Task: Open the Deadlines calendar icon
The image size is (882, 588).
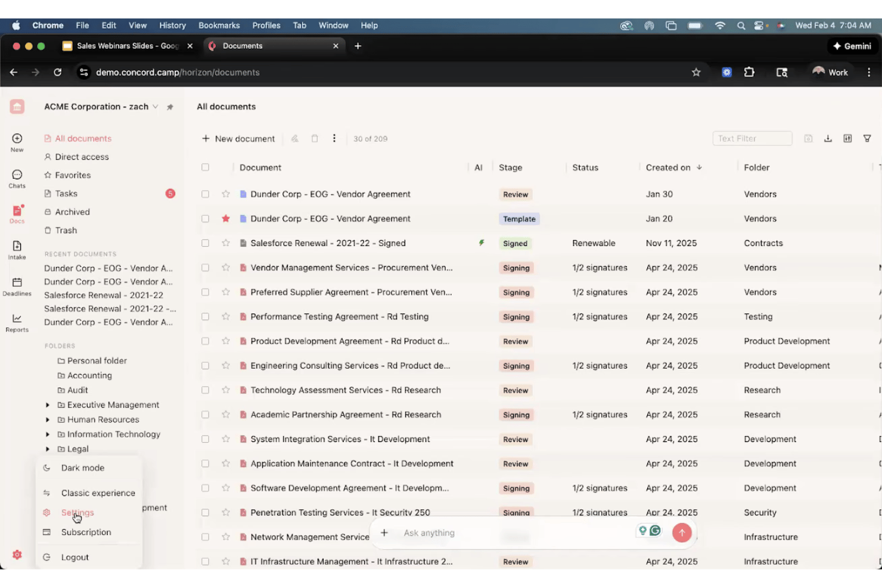Action: pyautogui.click(x=17, y=282)
